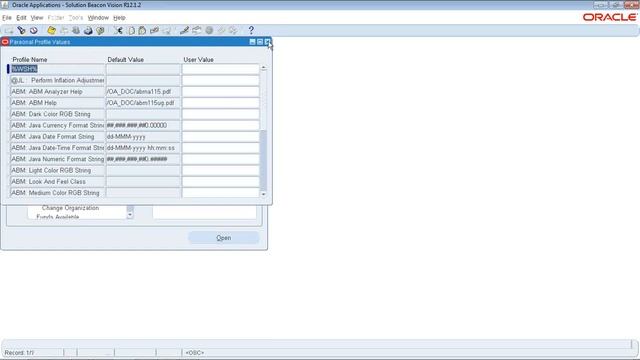Click User Value field of first profile row
640x360 pixels.
tap(220, 69)
